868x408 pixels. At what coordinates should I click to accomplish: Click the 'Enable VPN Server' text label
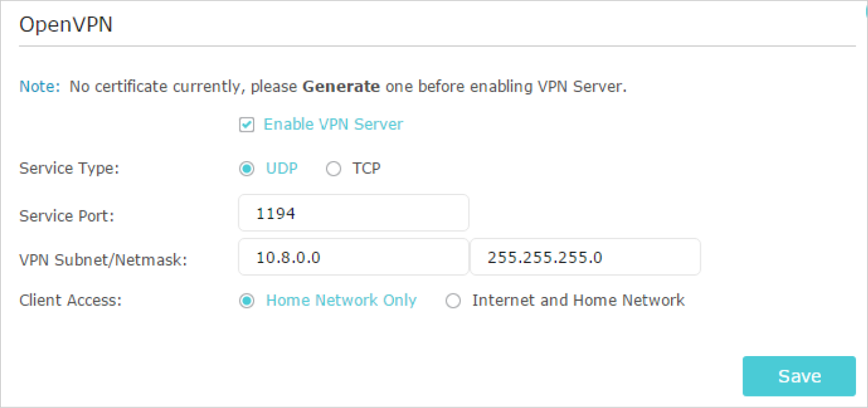(333, 125)
